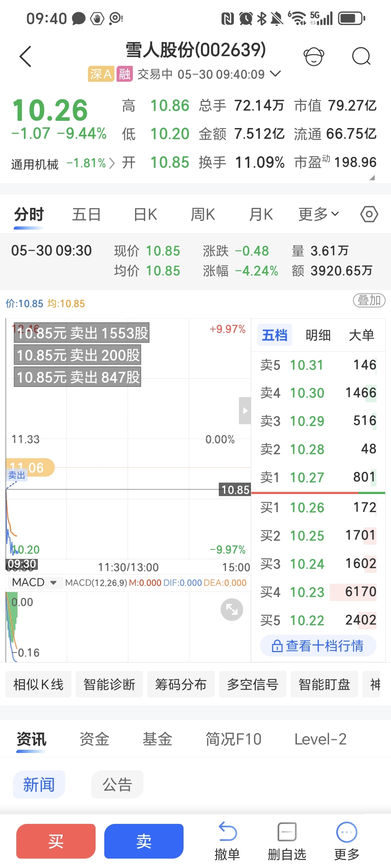
Task: Tap the 10.85 crosshair price label
Action: pyautogui.click(x=235, y=490)
